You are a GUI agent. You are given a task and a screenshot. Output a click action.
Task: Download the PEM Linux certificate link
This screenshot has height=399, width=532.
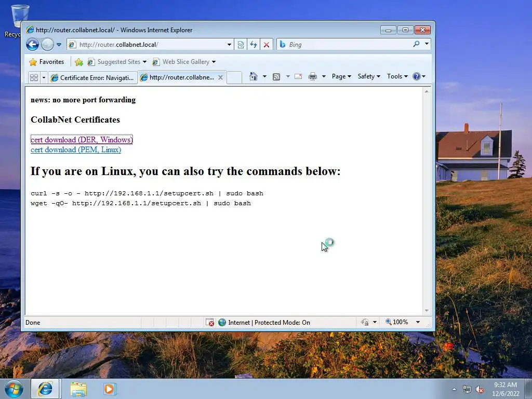click(x=76, y=150)
